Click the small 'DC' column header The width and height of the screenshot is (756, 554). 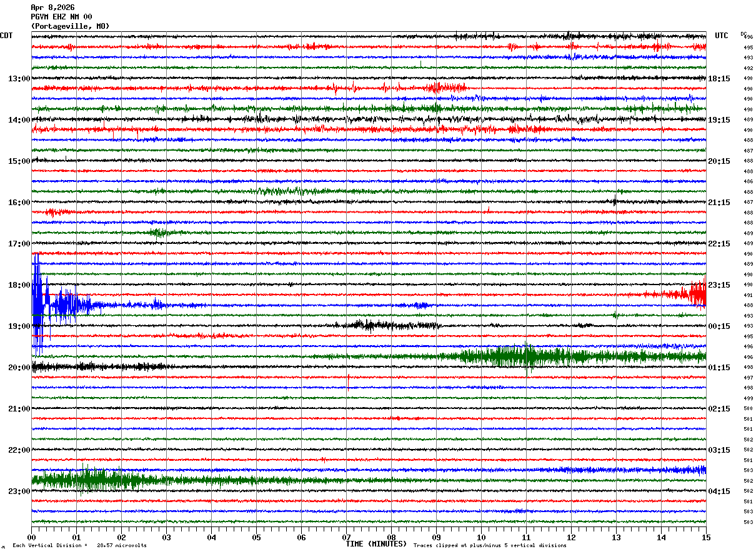[x=744, y=34]
